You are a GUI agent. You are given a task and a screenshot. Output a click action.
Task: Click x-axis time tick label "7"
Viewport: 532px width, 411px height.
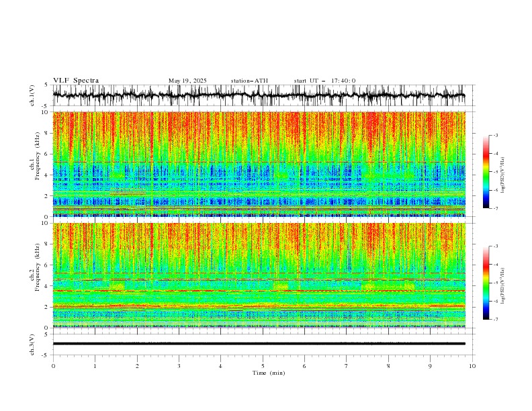(347, 366)
